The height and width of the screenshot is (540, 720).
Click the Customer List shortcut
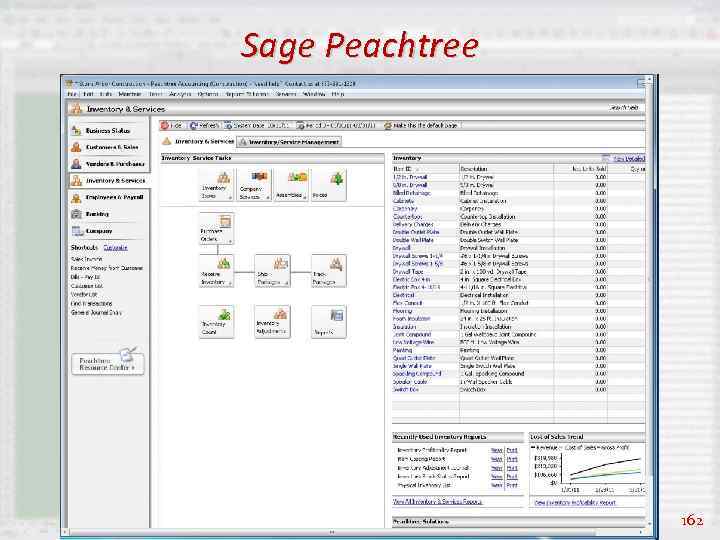pyautogui.click(x=87, y=286)
